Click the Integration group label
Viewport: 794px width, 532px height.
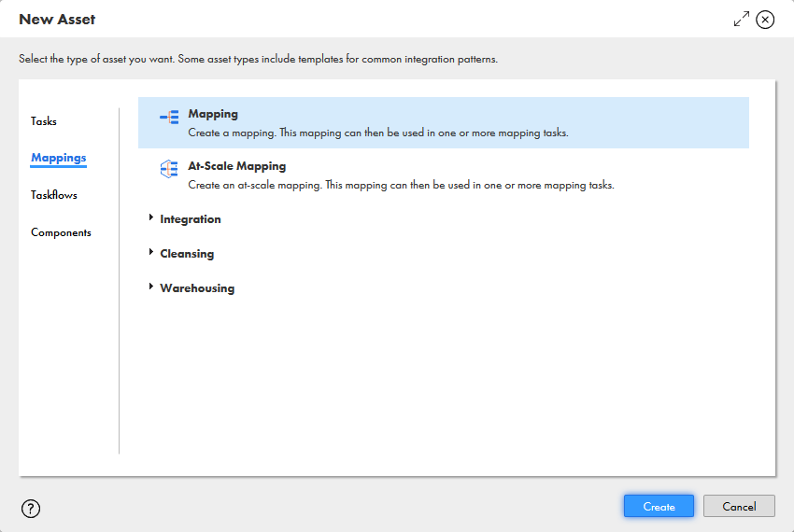(x=191, y=219)
